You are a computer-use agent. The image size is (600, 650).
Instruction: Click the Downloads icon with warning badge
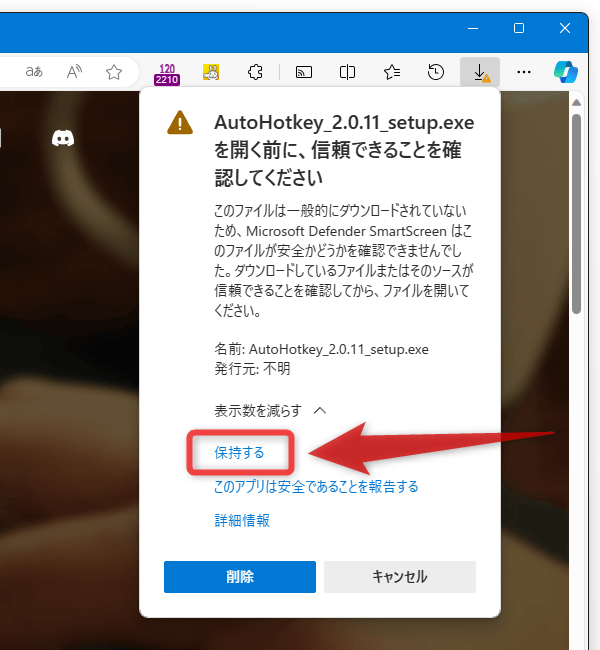pyautogui.click(x=480, y=72)
